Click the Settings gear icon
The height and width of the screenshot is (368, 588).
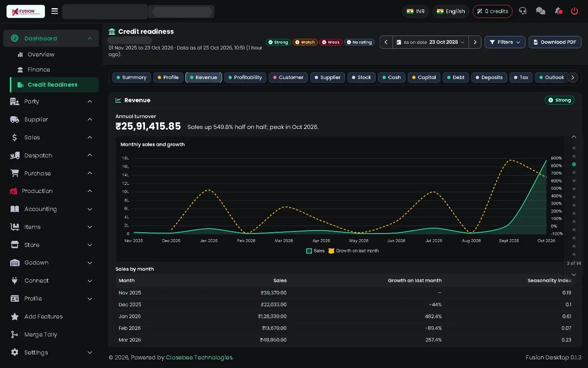(x=15, y=352)
